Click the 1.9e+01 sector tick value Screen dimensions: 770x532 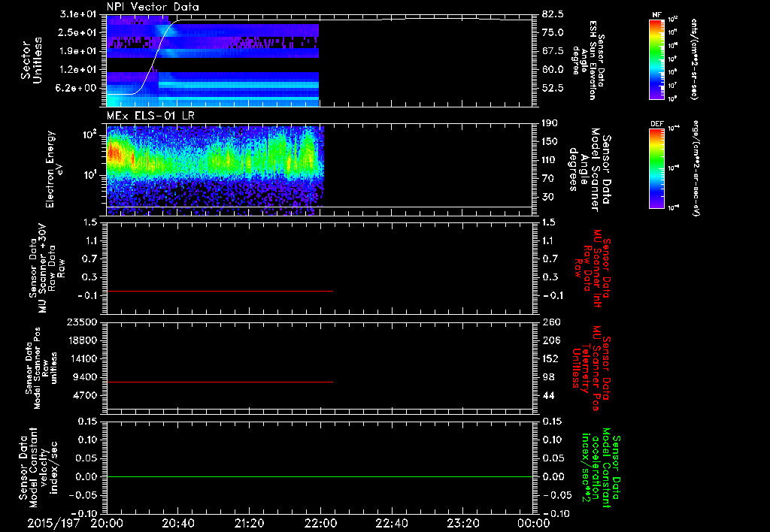(79, 51)
